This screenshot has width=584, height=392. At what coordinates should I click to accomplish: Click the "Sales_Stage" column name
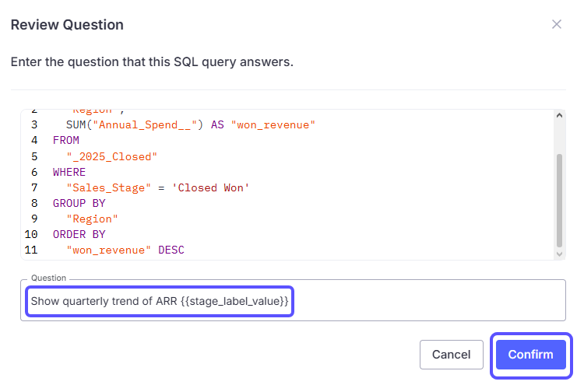(108, 187)
